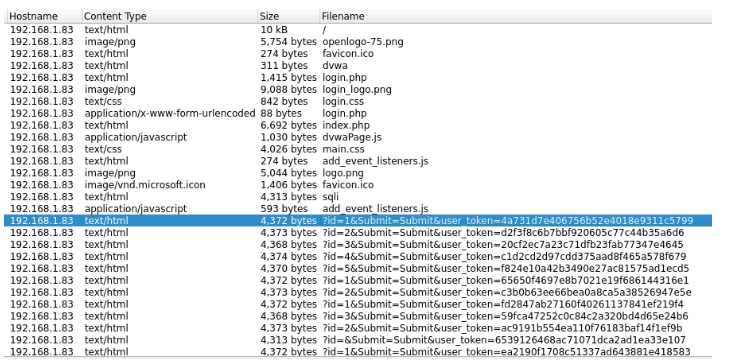Screen dimensions: 732x362
Task: Sort the list by the Hostname column header
Action: [43, 16]
